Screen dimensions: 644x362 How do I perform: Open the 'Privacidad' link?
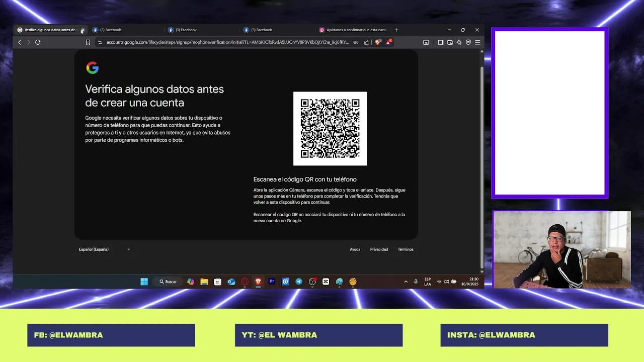(x=379, y=249)
